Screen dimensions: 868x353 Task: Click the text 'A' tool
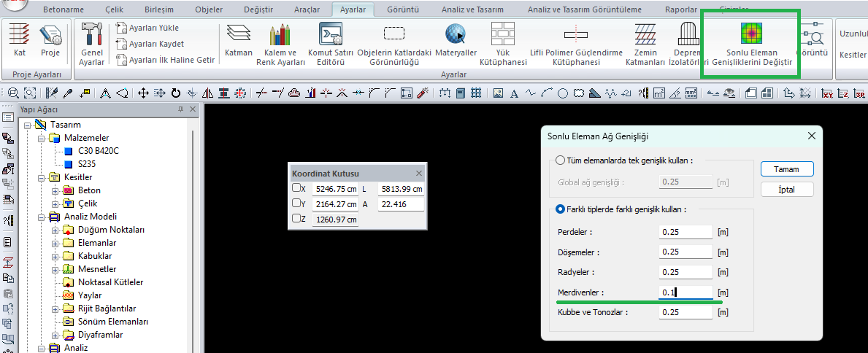pyautogui.click(x=514, y=93)
